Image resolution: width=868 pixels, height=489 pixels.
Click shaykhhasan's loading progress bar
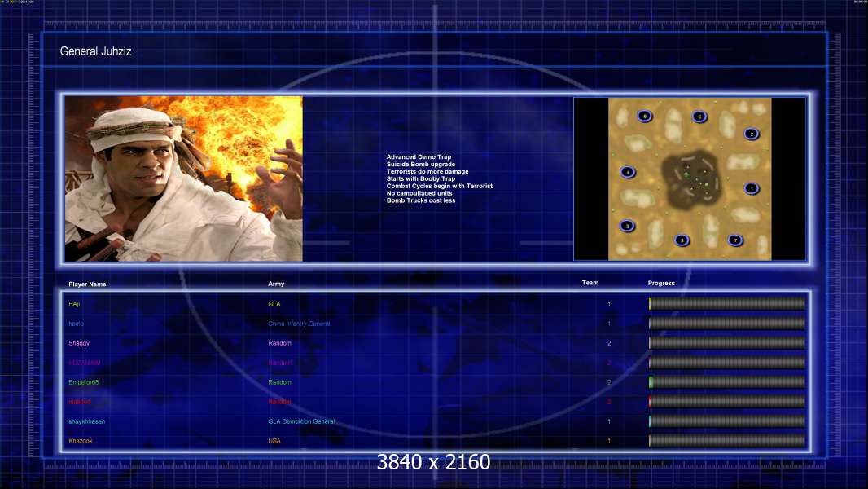click(727, 421)
